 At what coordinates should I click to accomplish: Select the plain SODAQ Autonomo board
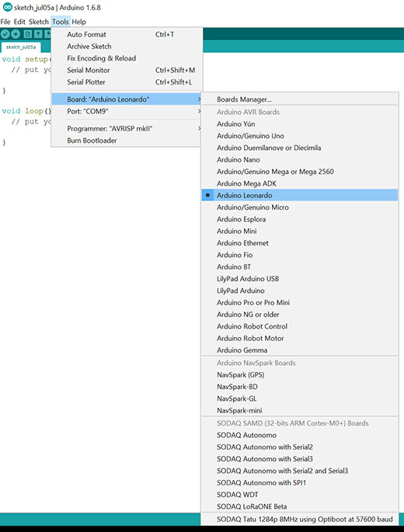[x=300, y=435]
